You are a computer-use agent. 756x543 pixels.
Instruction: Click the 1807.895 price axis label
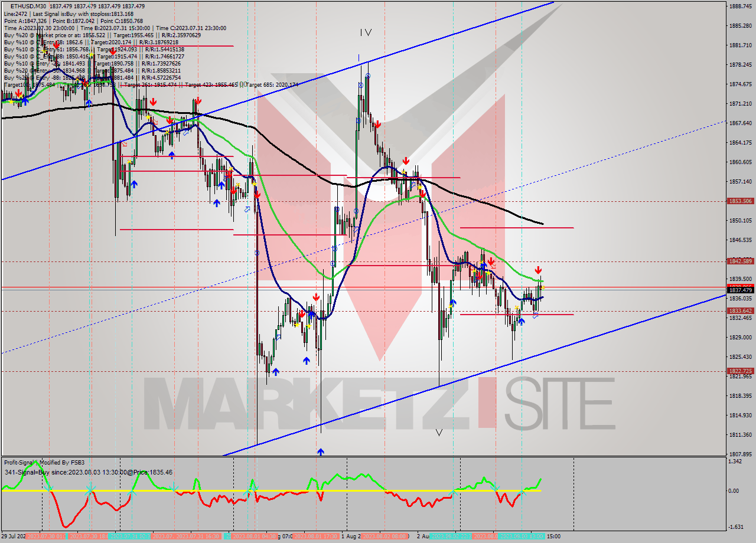point(740,454)
